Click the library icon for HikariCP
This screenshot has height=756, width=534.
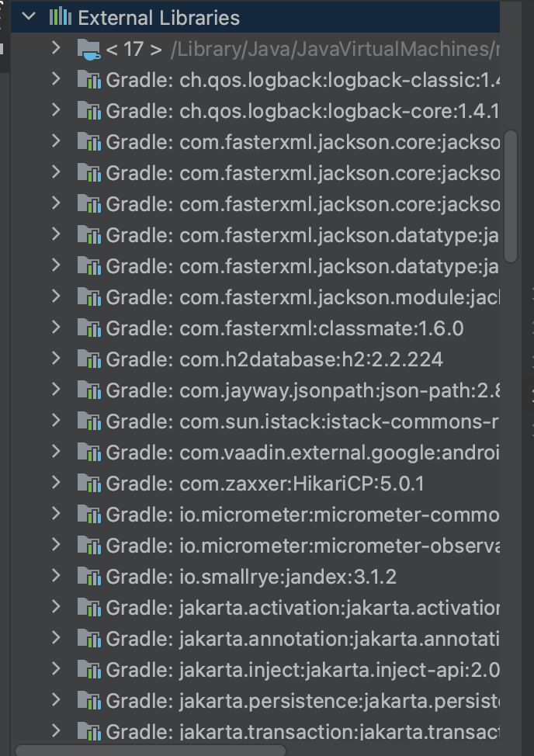89,483
